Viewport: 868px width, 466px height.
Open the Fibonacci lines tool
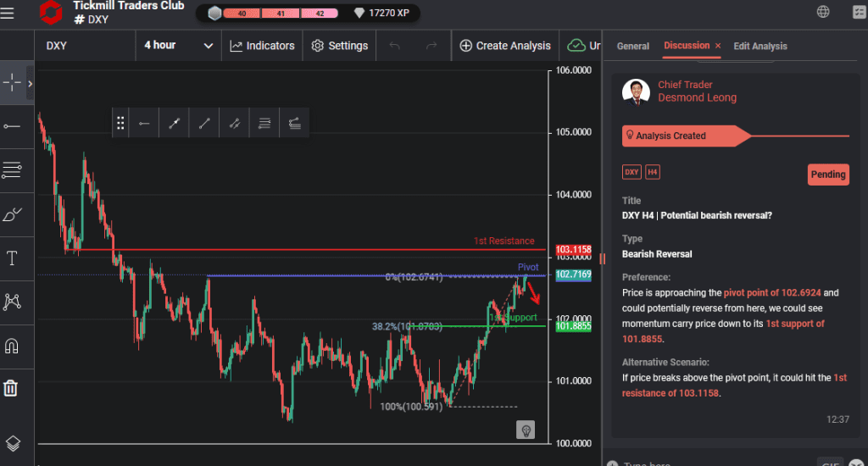12,170
